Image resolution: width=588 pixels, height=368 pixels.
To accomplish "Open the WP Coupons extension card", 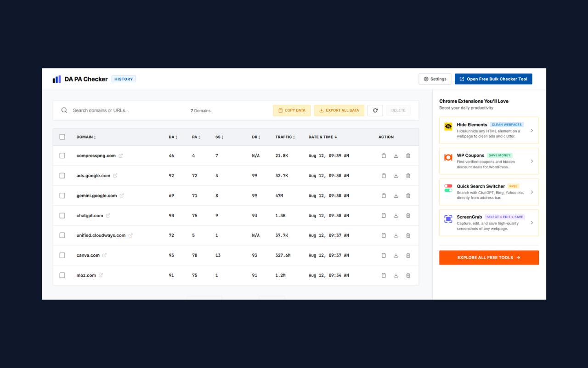I will pos(489,161).
